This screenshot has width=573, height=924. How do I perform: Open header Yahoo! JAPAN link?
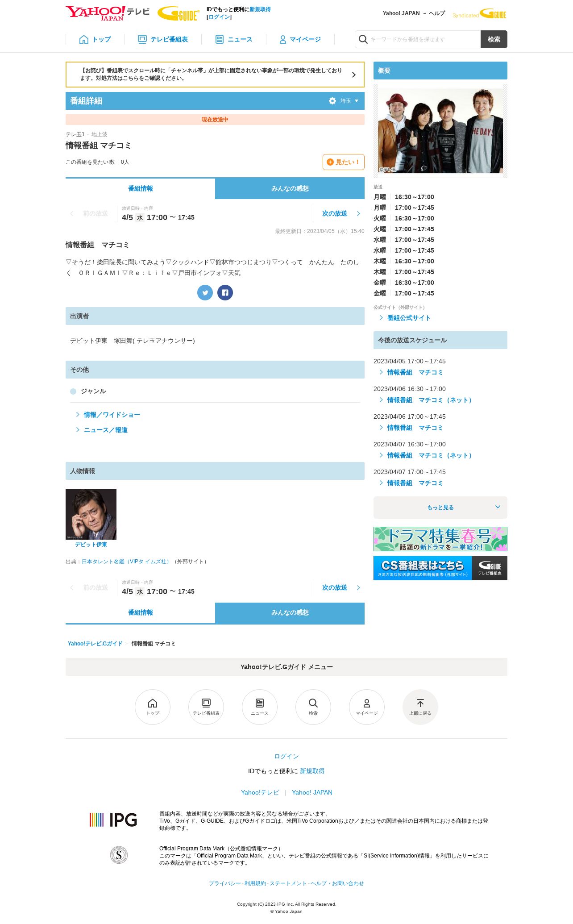401,13
